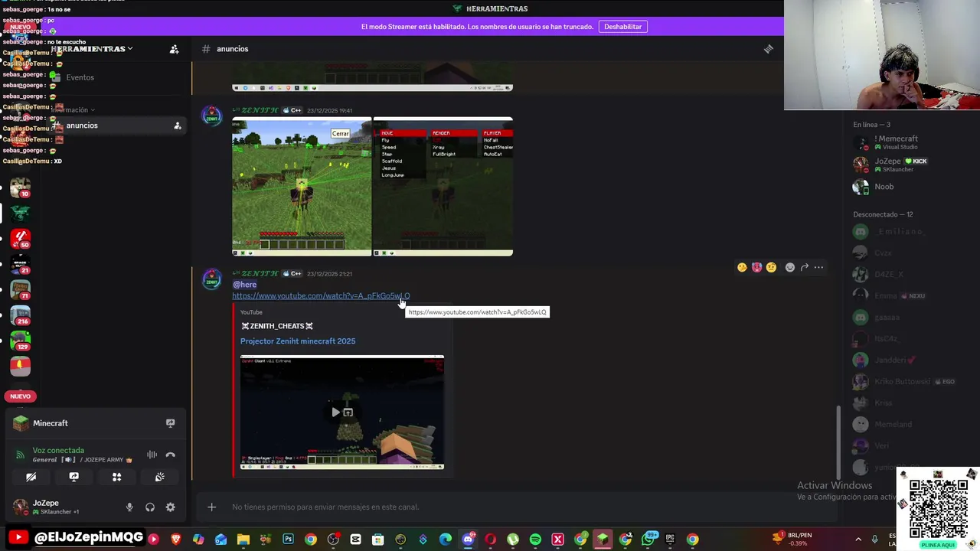The image size is (980, 551).
Task: Open activities launcher in voice panel
Action: [117, 477]
